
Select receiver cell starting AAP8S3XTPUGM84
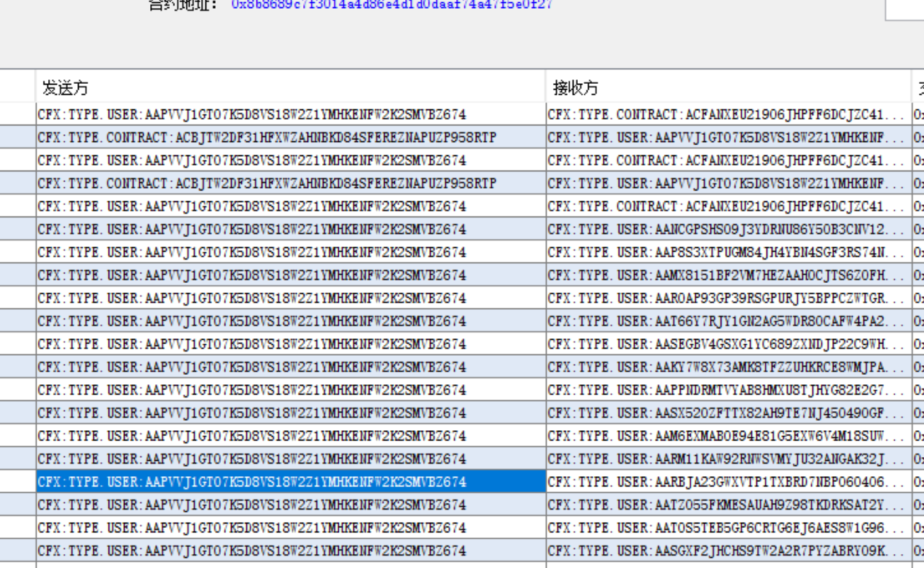click(729, 252)
